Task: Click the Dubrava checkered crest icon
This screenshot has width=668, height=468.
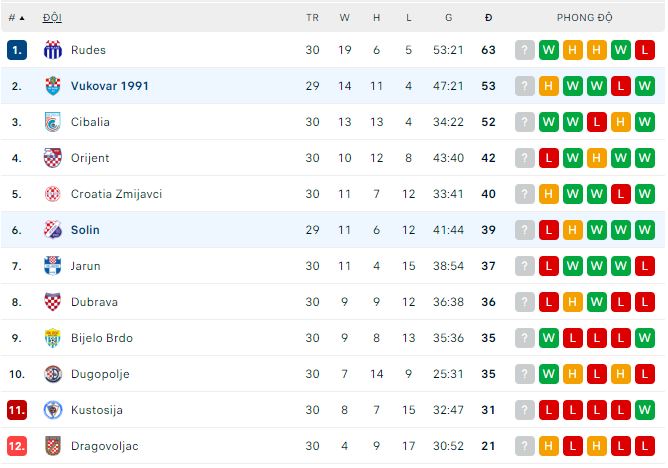Action: (x=53, y=302)
